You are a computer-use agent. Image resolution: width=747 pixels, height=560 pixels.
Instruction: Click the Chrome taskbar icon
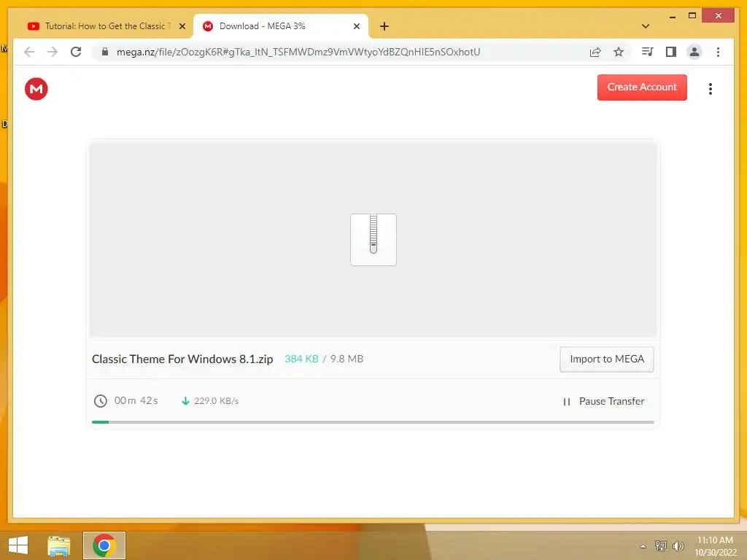[x=104, y=545]
